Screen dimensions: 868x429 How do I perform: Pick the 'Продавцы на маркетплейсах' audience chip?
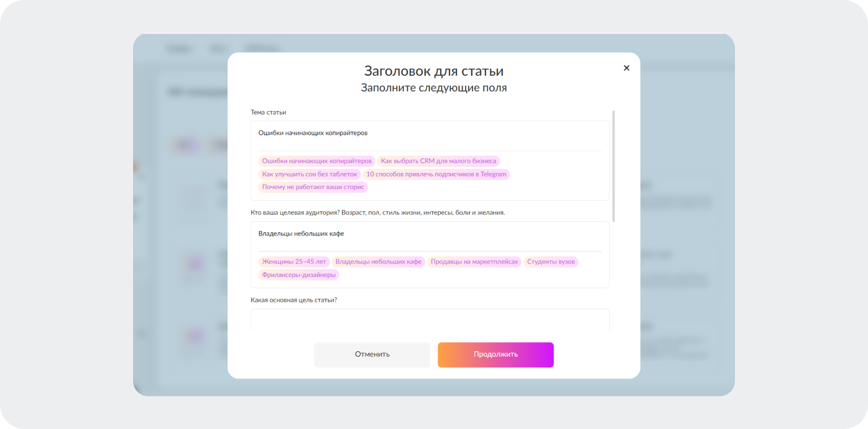coord(474,262)
